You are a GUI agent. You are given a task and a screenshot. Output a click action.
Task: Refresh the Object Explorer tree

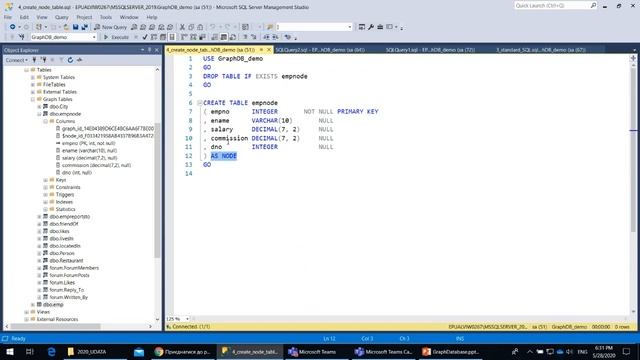(x=70, y=60)
